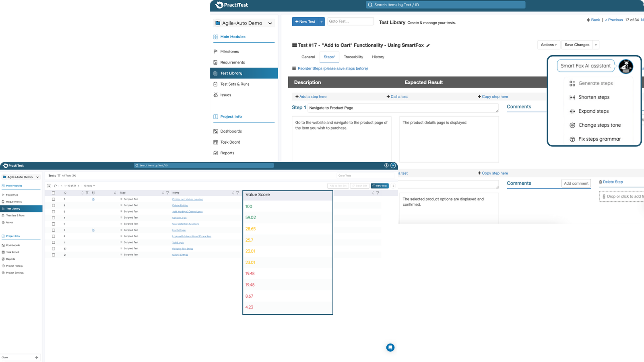The image size is (644, 362).
Task: Click the refresh icon in tests list toolbar
Action: point(56,186)
